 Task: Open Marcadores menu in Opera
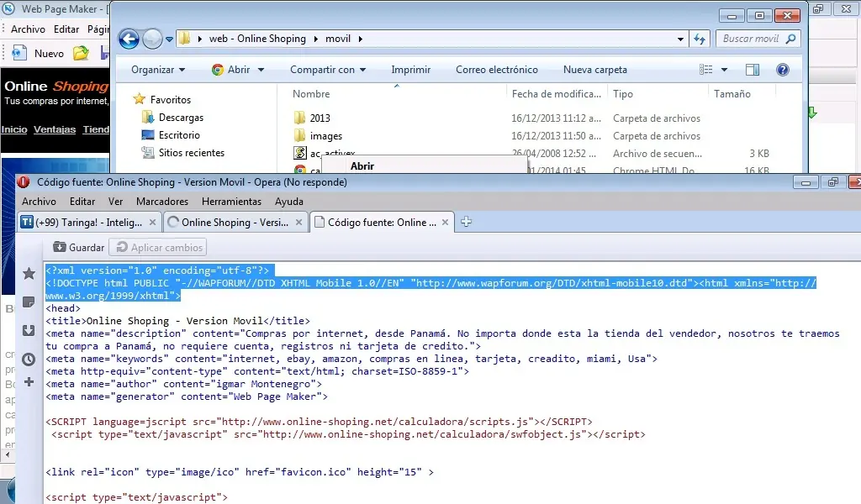[x=162, y=202]
